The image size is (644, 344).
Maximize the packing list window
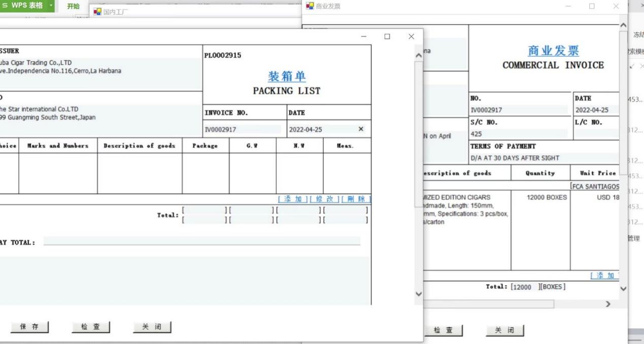coord(387,37)
